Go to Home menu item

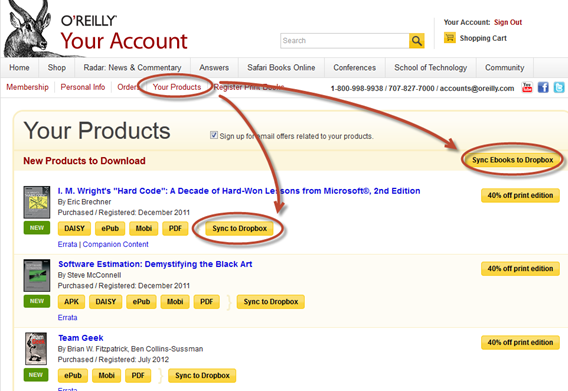pyautogui.click(x=19, y=67)
